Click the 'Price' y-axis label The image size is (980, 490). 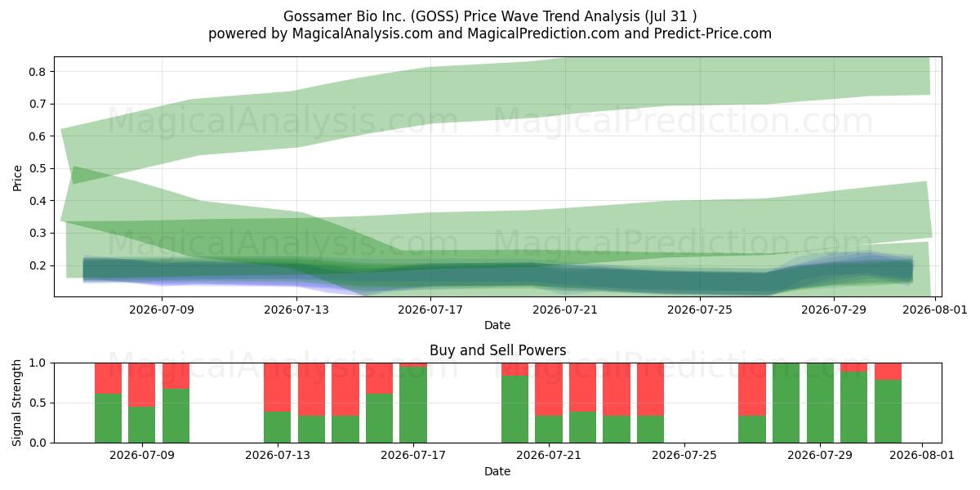tap(18, 176)
